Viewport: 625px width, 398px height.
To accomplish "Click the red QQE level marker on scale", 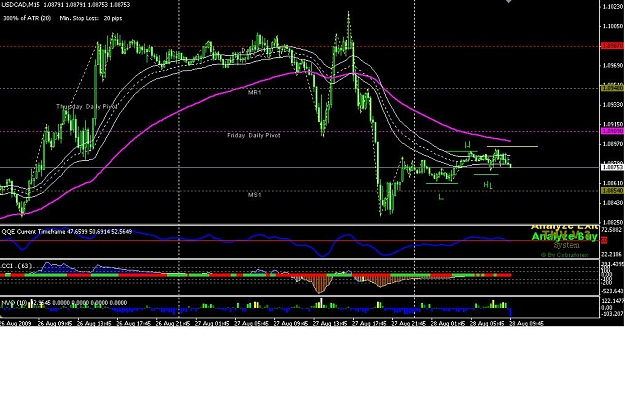I will (604, 240).
